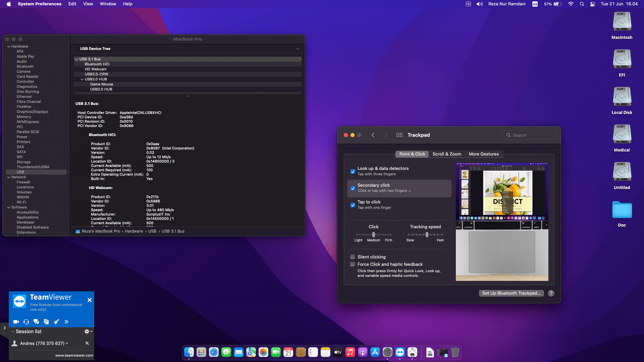This screenshot has width=644, height=362.
Task: Click Reza's MacBook Pro in the path bar
Action: [101, 231]
